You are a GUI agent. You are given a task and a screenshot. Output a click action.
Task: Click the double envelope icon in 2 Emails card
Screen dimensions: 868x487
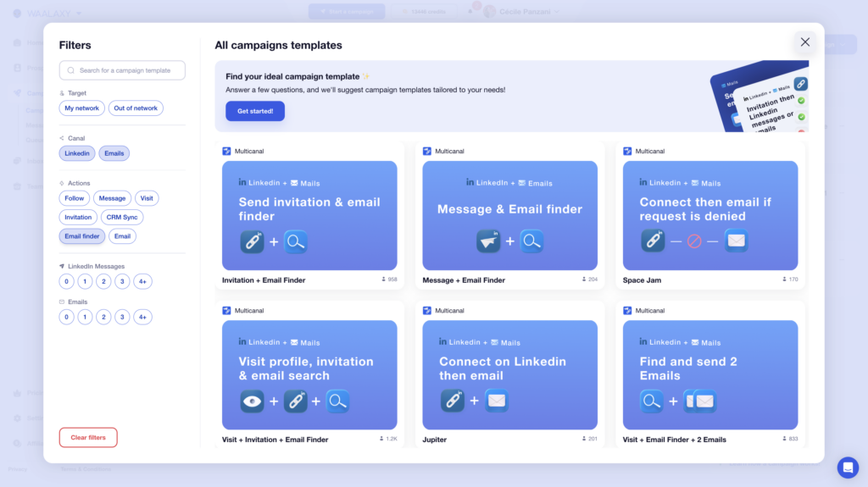(x=701, y=401)
